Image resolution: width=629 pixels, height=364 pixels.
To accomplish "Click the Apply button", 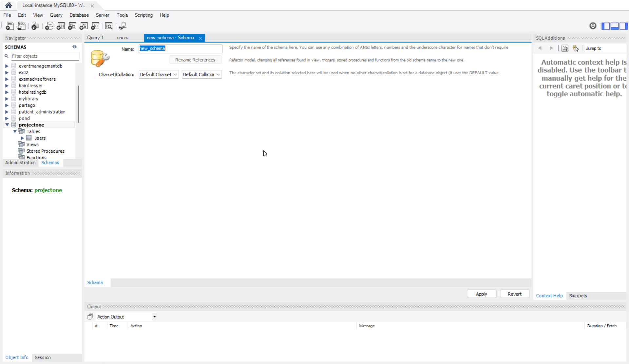I will [481, 294].
